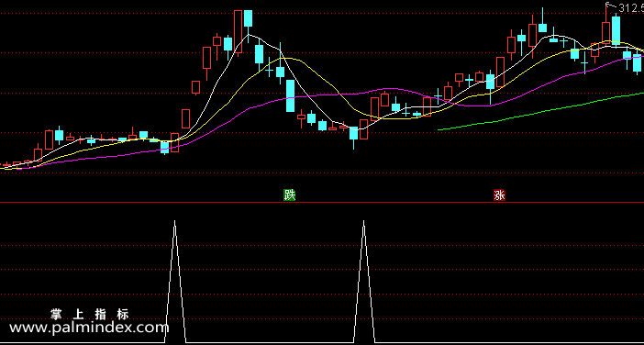The image size is (644, 345).
Task: Click the red 涨 signal marker
Action: (499, 195)
